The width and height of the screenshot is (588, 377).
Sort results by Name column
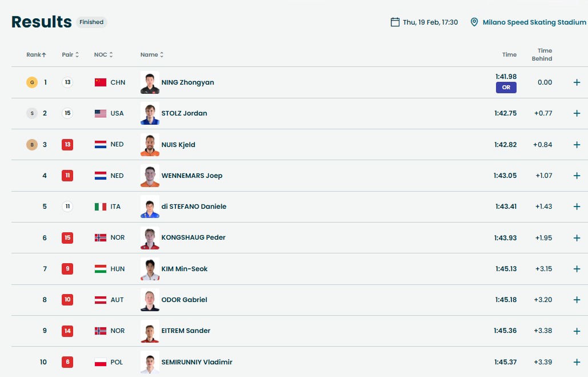(x=152, y=55)
